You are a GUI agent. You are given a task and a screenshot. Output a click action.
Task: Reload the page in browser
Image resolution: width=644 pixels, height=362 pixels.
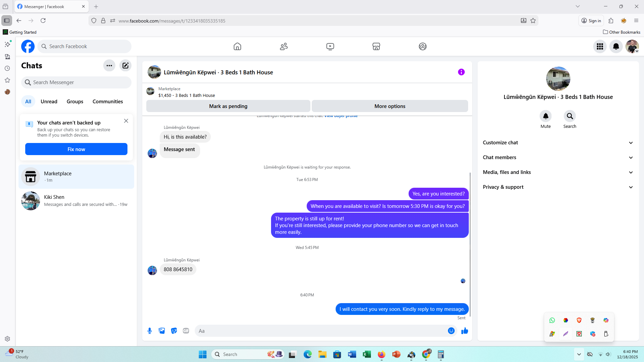click(x=43, y=21)
